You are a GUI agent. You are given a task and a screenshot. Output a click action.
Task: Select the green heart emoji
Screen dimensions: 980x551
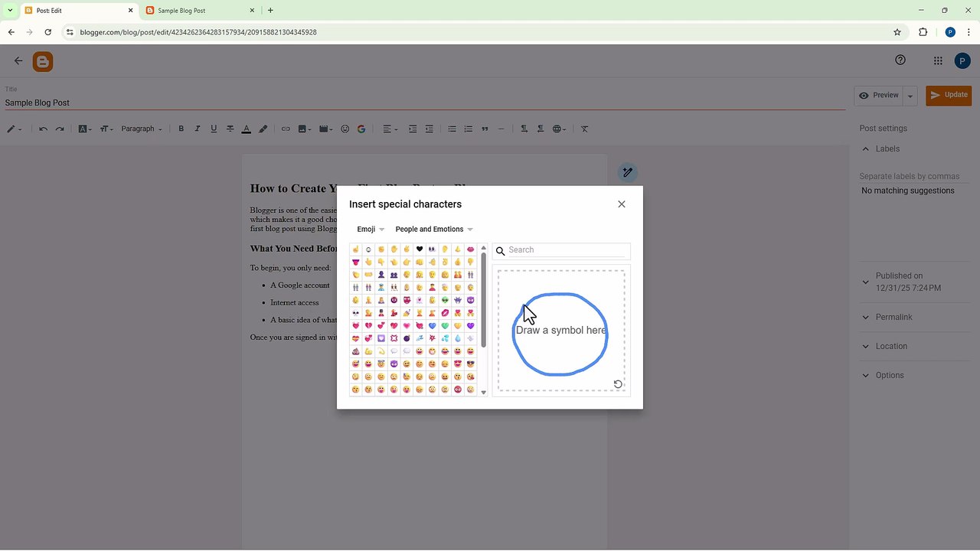445,326
